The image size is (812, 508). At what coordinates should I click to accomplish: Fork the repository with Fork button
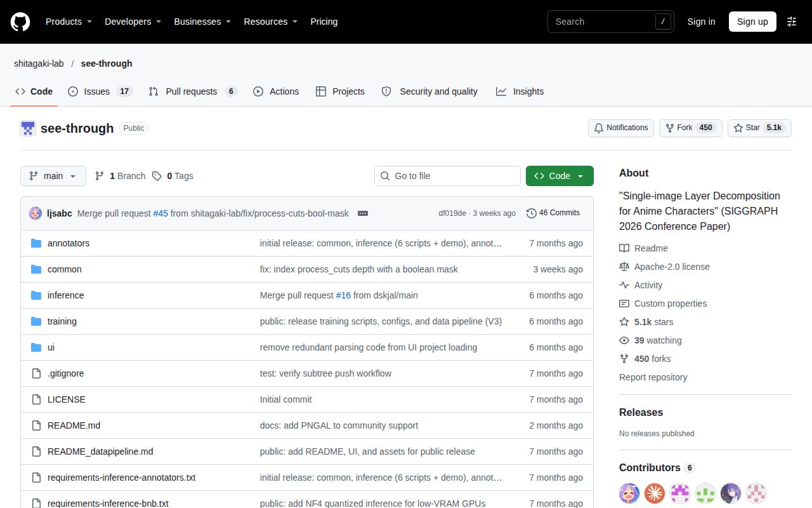[x=691, y=128]
